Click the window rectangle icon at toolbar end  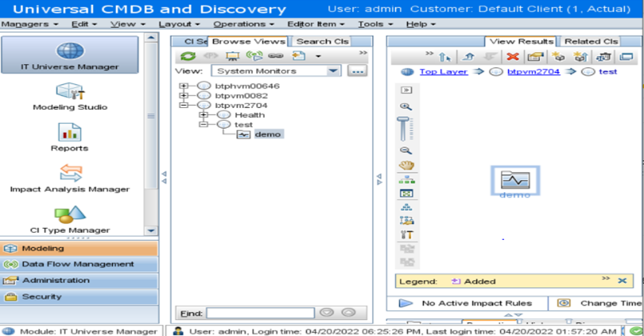(x=626, y=57)
